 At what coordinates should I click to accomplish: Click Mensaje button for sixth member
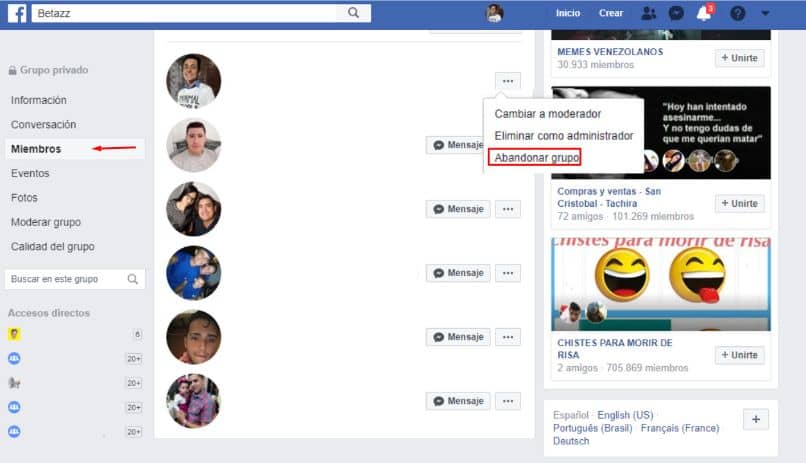(x=458, y=401)
